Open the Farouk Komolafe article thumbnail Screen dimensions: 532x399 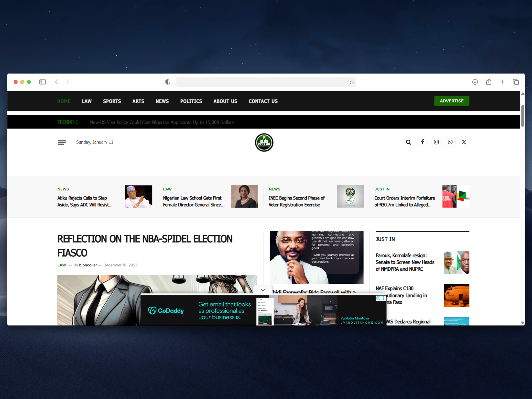457,262
